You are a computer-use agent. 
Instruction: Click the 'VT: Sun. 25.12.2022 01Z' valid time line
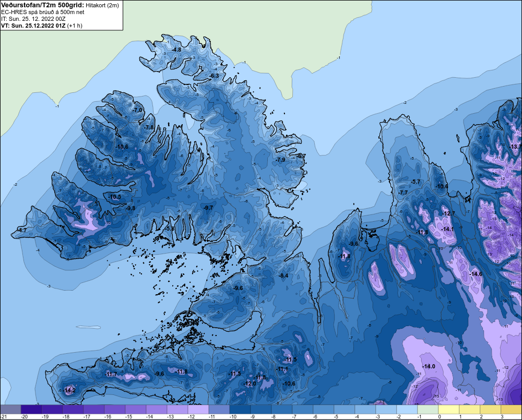tap(33, 25)
